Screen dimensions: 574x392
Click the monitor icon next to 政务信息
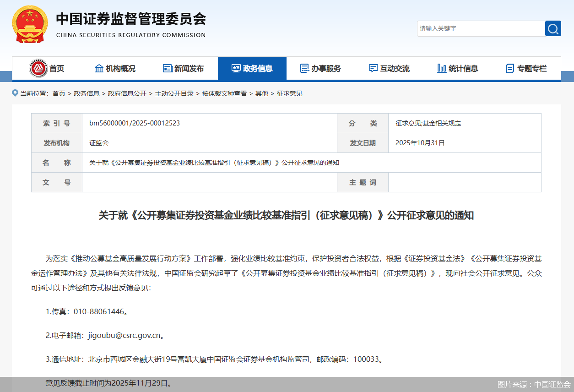[236, 68]
